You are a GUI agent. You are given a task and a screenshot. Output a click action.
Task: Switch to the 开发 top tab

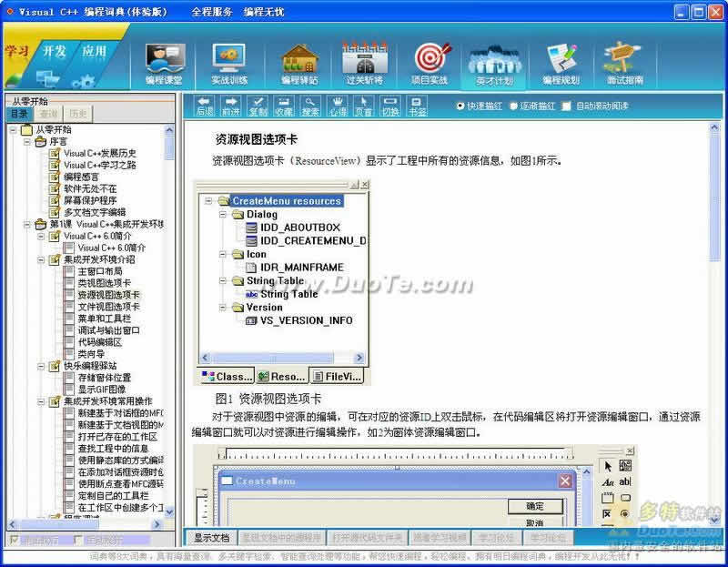(x=55, y=51)
